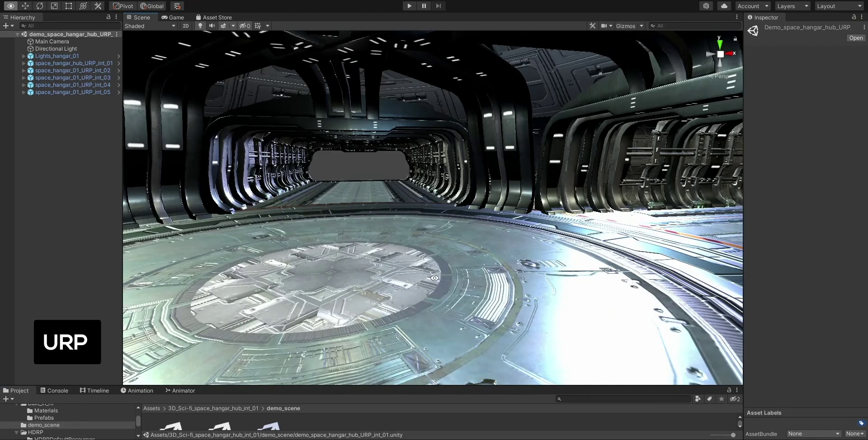Toggle scene grid visibility
The image size is (868, 440).
258,26
